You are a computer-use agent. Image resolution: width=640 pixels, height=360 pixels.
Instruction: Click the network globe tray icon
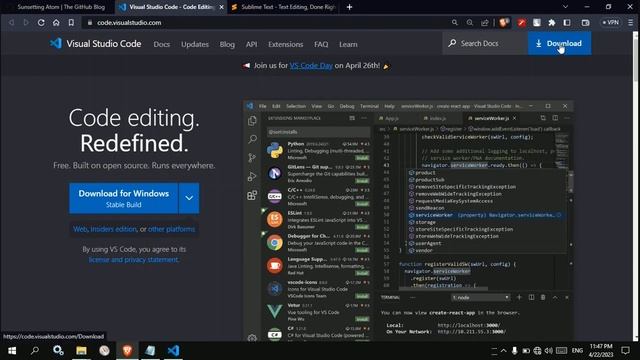(537, 351)
